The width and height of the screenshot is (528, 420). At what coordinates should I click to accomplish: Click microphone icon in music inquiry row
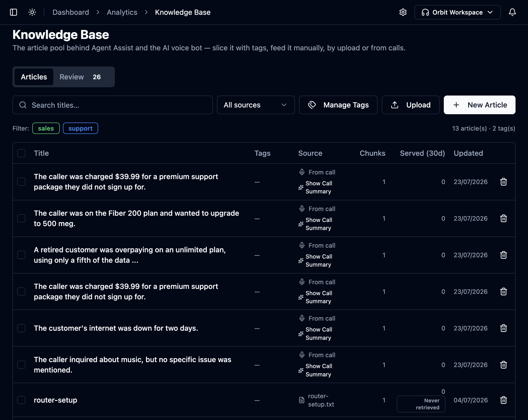pyautogui.click(x=302, y=355)
